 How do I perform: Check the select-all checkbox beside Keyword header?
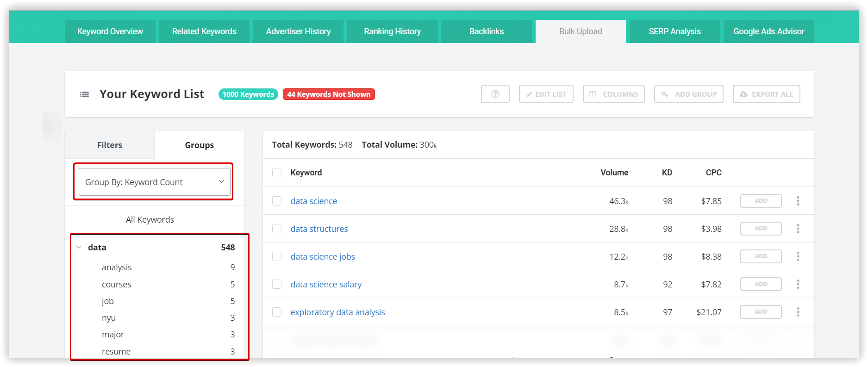click(x=277, y=173)
